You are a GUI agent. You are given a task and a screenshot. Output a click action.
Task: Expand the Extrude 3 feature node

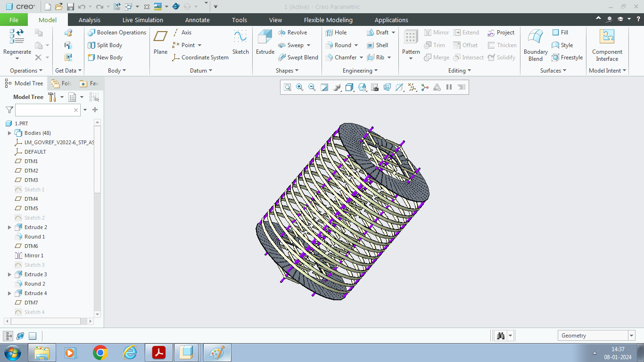[x=10, y=274]
